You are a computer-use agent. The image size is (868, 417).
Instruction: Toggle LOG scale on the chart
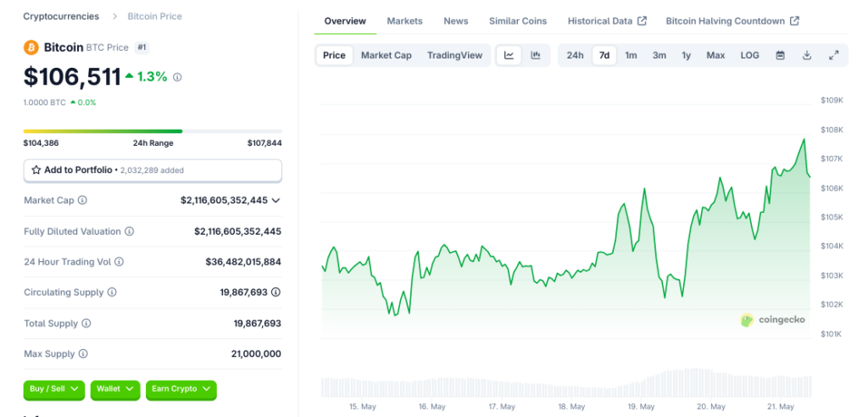coord(750,55)
